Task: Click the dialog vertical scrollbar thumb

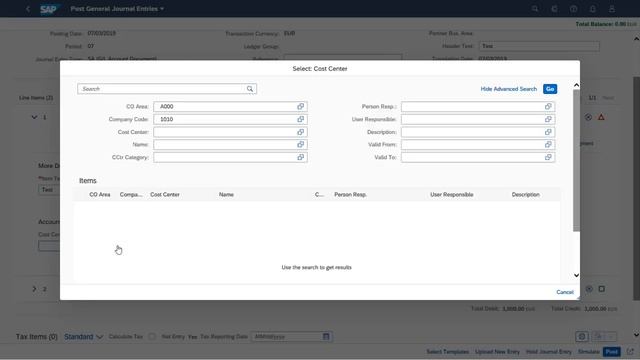Action: click(x=576, y=160)
